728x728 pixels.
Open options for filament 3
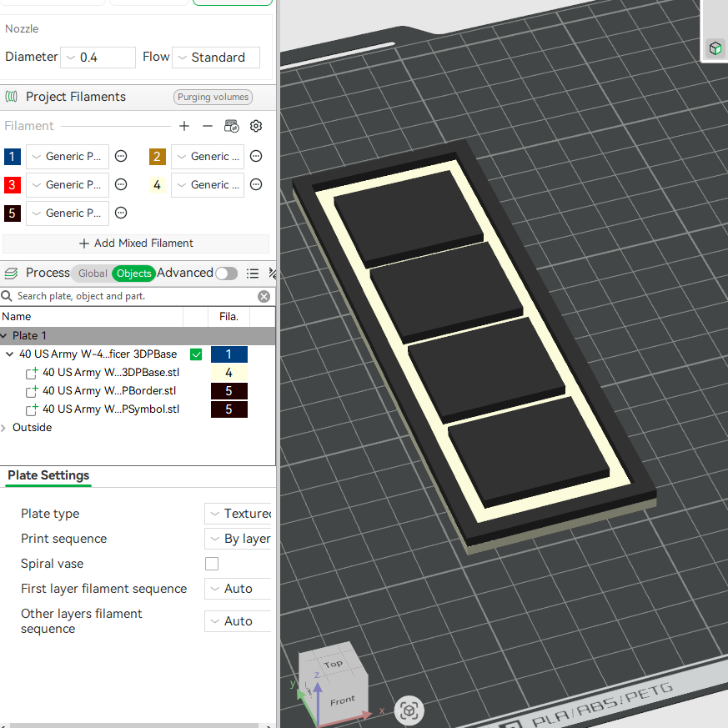(x=121, y=184)
